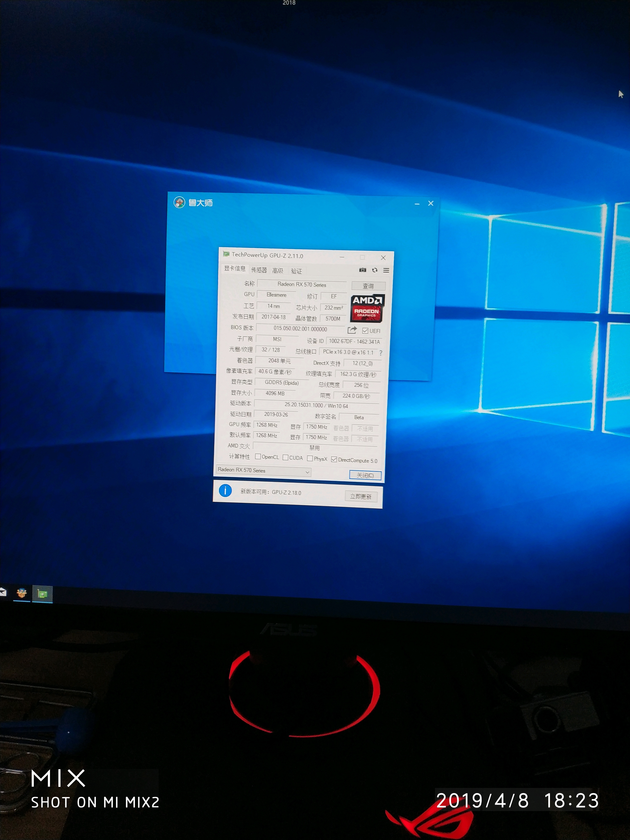Click the bus interface question mark
Screen dimensions: 630x840
click(x=381, y=353)
